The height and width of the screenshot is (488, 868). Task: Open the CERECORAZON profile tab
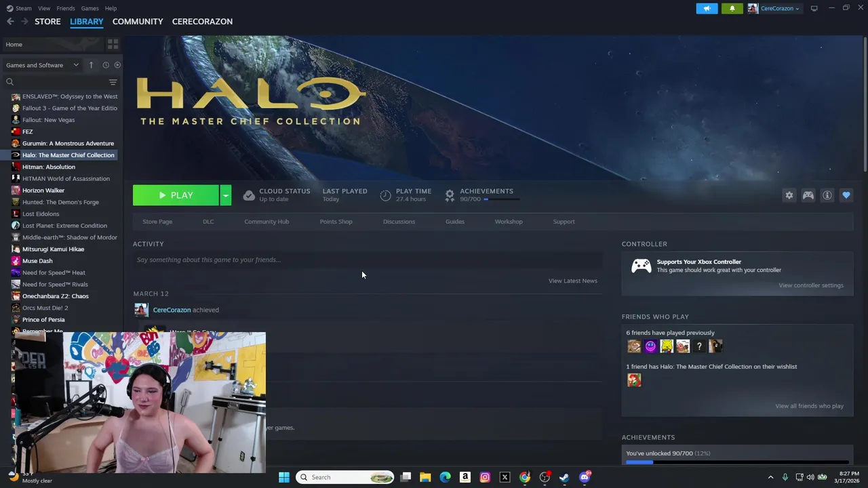[x=202, y=22]
